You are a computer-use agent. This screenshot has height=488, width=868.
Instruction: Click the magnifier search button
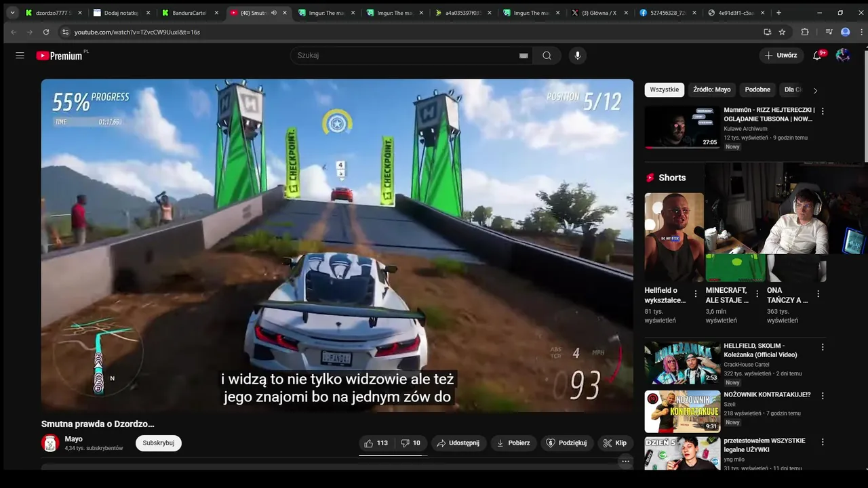coord(547,56)
